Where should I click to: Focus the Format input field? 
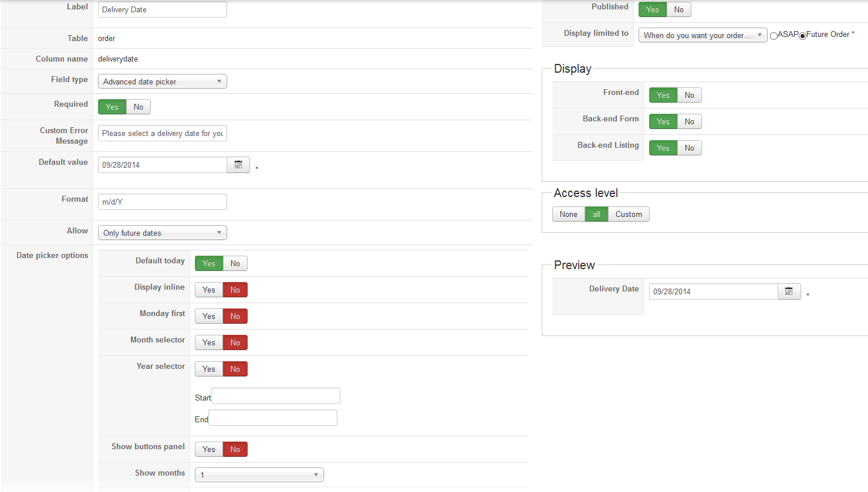tap(162, 202)
